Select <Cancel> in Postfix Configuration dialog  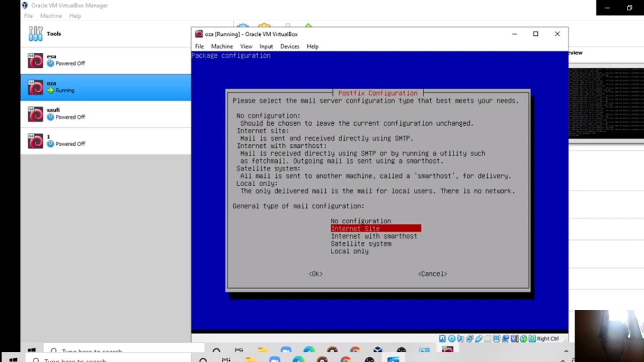click(432, 274)
